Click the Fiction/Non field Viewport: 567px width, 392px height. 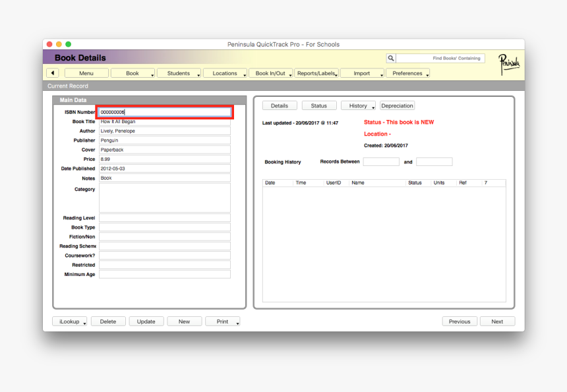[165, 237]
